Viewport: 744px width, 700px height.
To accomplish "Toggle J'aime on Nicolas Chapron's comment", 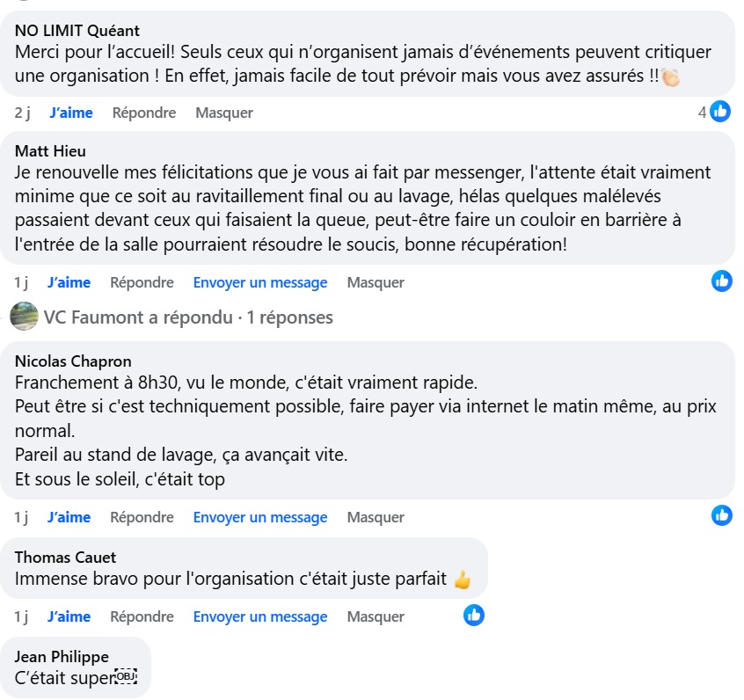I will tap(69, 517).
